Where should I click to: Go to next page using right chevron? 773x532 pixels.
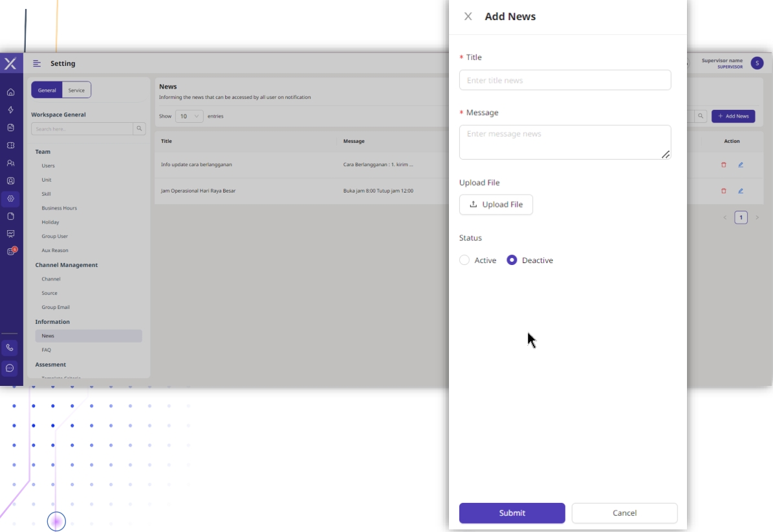tap(757, 218)
